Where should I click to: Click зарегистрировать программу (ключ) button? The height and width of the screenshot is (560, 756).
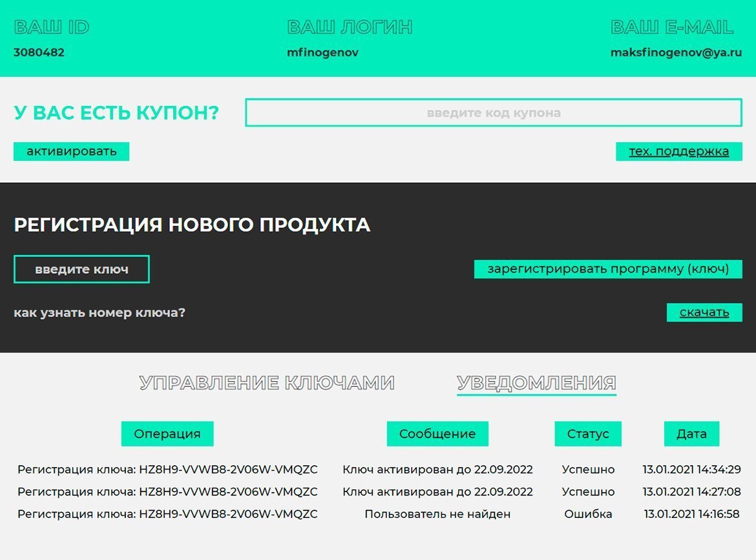(x=608, y=269)
